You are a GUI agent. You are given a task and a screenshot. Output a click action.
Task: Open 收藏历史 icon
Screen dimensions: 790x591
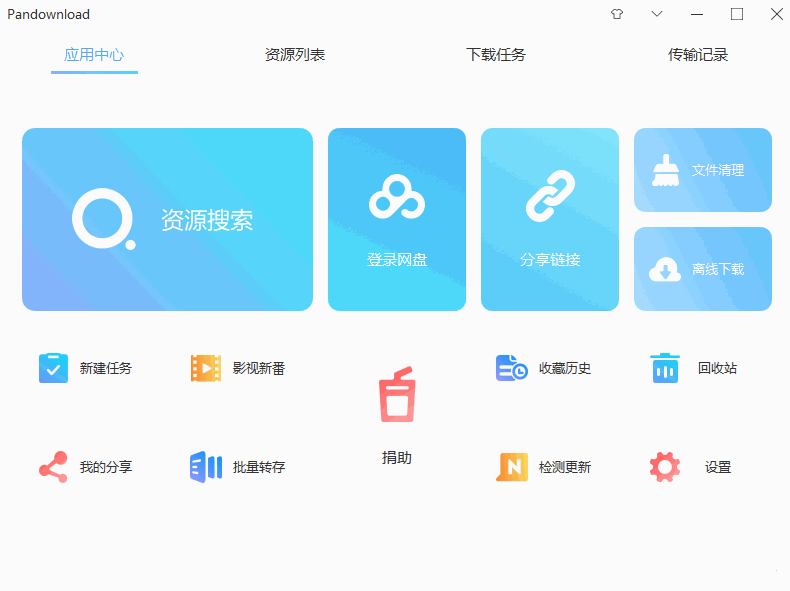click(512, 368)
